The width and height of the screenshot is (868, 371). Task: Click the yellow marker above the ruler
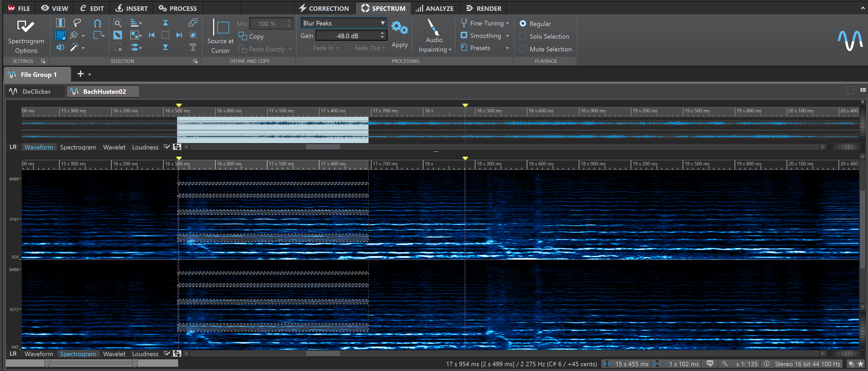point(179,105)
